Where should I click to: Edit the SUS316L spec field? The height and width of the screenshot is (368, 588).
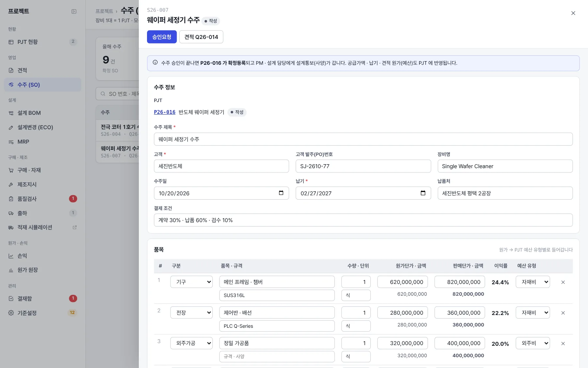tap(277, 295)
